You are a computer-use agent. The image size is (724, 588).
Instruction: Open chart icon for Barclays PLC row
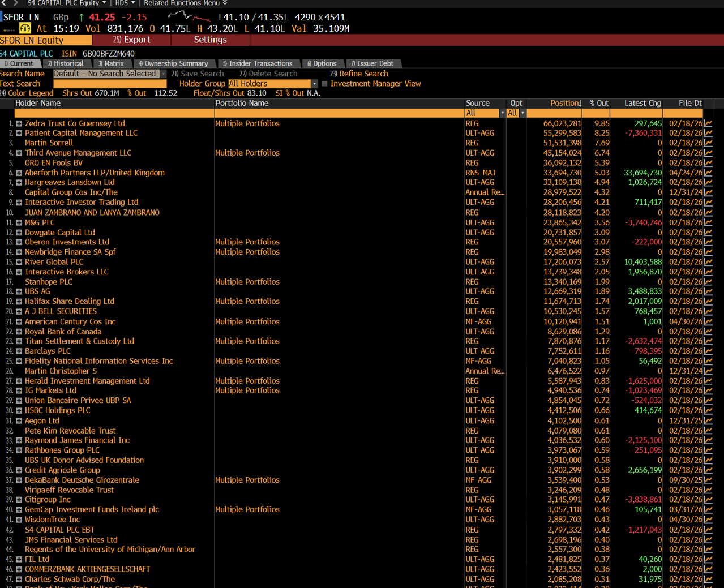point(708,351)
